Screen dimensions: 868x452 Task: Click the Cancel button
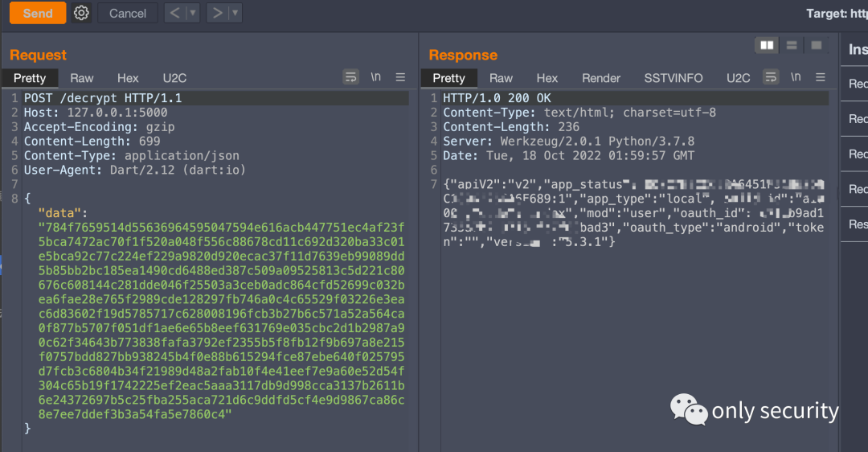point(127,13)
